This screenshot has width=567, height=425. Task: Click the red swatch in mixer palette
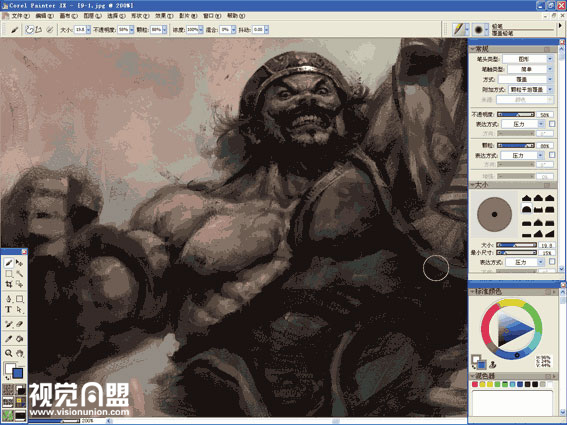475,384
